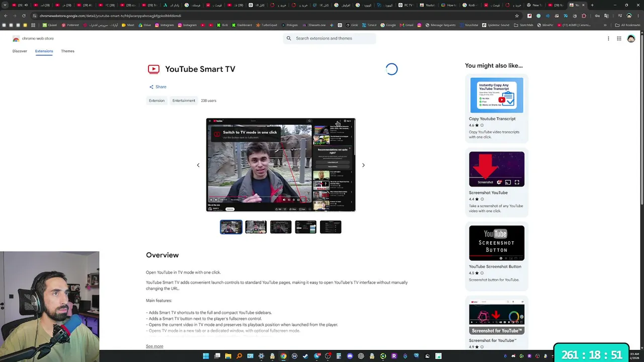Click the '238 users' text

click(x=208, y=101)
